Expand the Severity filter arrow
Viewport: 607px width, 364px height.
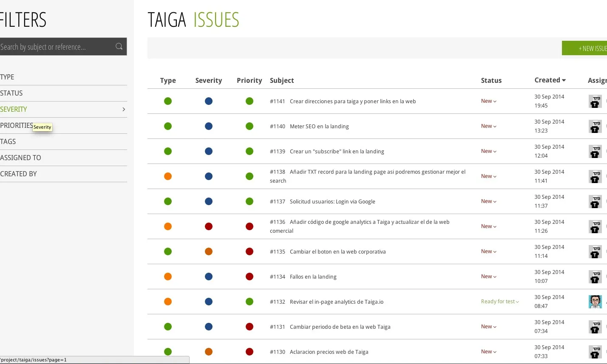[x=124, y=109]
